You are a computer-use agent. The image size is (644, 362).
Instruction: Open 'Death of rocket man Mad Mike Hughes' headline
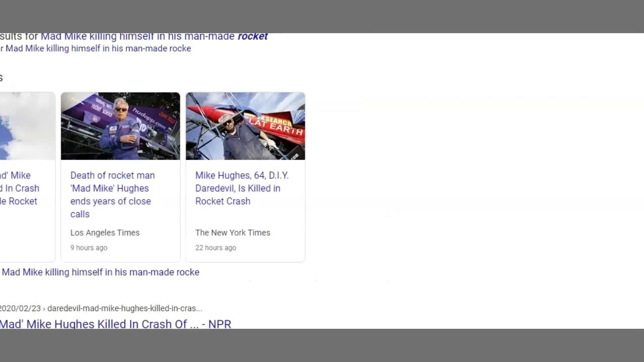point(113,195)
